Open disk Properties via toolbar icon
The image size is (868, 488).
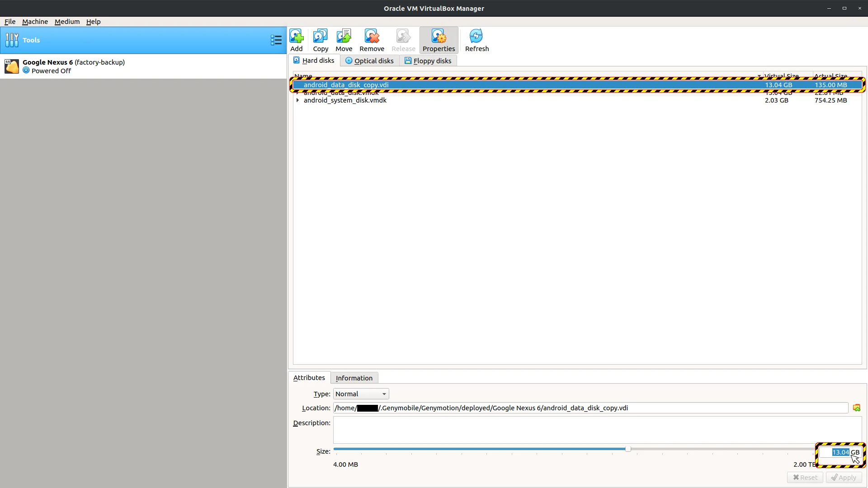tap(439, 40)
